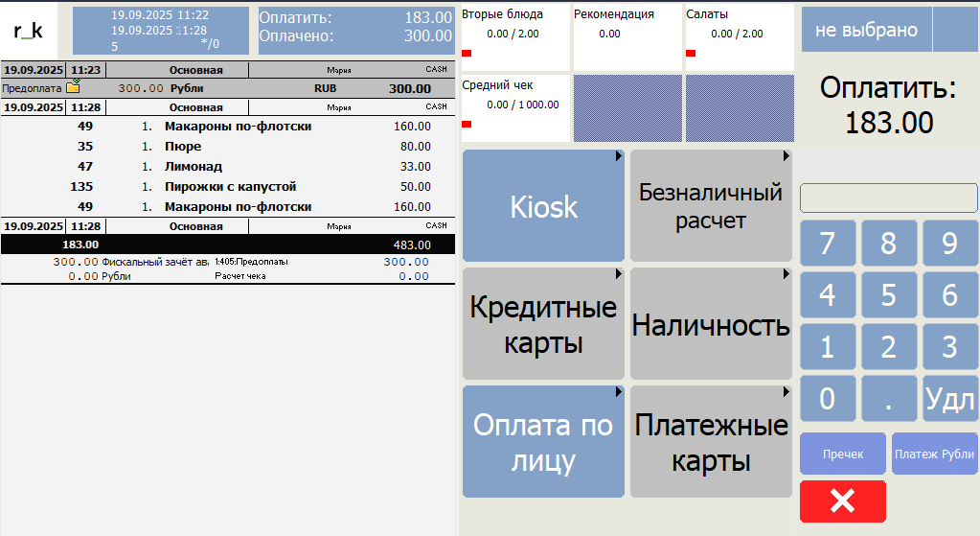Open the Kiosk payment submenu

pyautogui.click(x=543, y=206)
